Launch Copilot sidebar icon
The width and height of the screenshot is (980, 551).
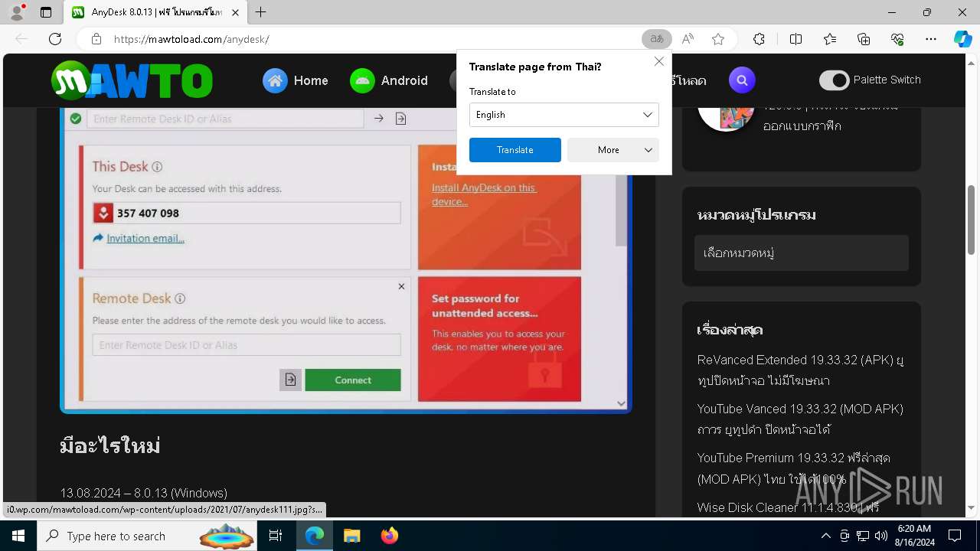[x=962, y=39]
